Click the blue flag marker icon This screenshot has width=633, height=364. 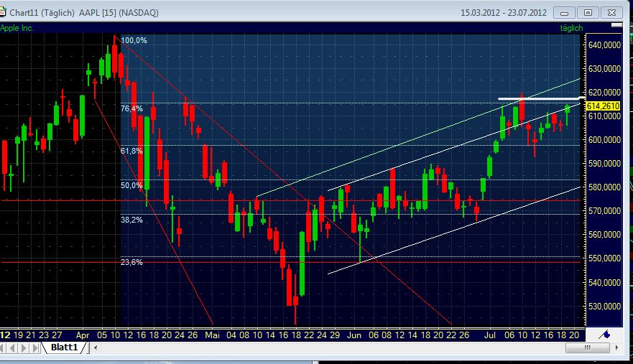tap(604, 335)
